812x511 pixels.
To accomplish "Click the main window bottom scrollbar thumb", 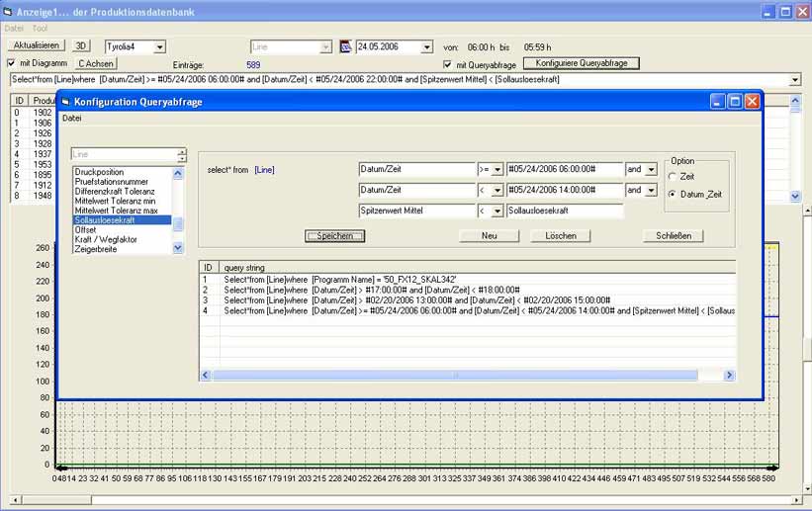I will [x=56, y=500].
